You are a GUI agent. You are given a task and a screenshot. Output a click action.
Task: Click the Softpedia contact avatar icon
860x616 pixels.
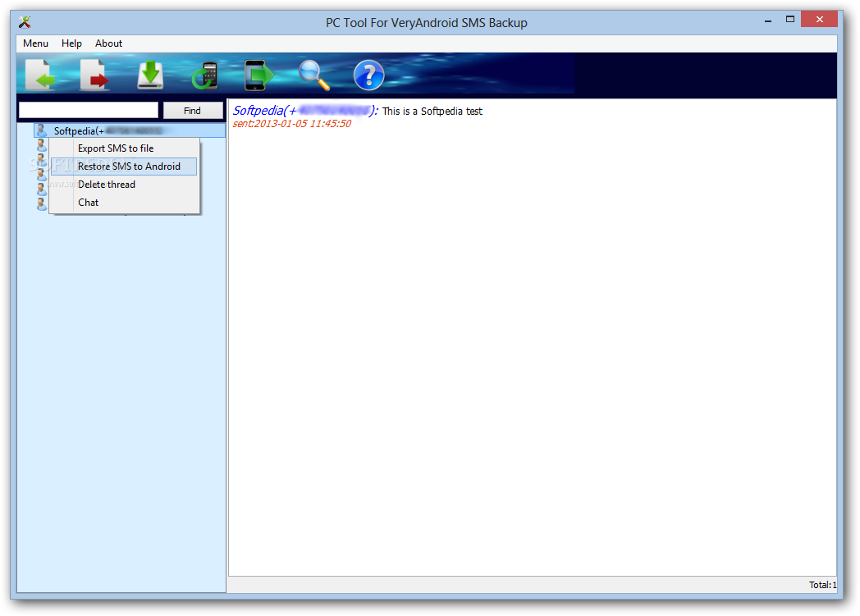pyautogui.click(x=41, y=130)
